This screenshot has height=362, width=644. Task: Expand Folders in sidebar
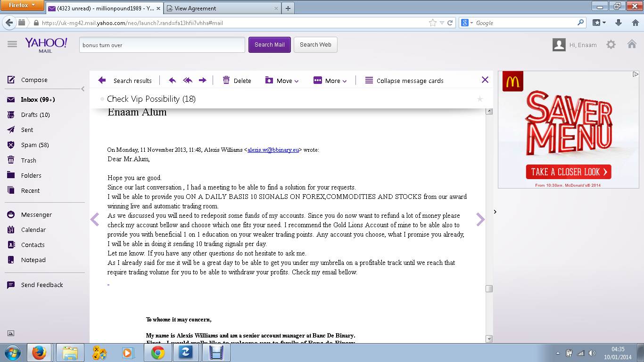point(24,175)
